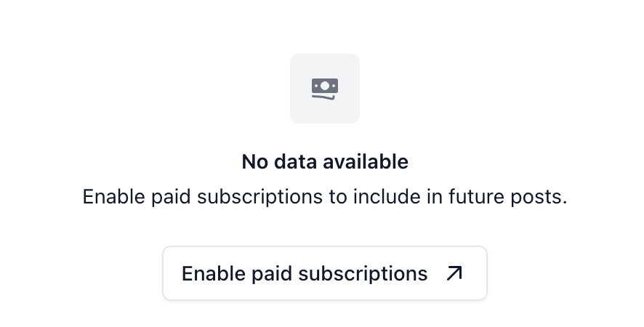Click the external link arrow icon
Image resolution: width=644 pixels, height=327 pixels.
(x=454, y=273)
